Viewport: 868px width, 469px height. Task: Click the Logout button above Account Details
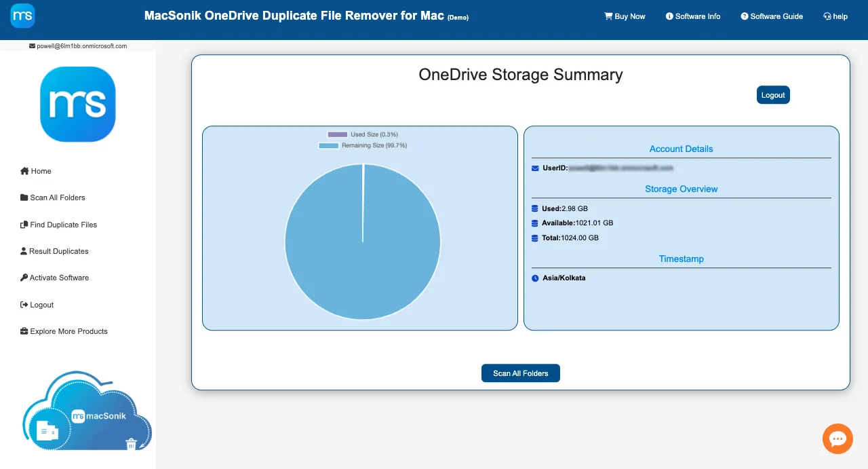(x=773, y=95)
